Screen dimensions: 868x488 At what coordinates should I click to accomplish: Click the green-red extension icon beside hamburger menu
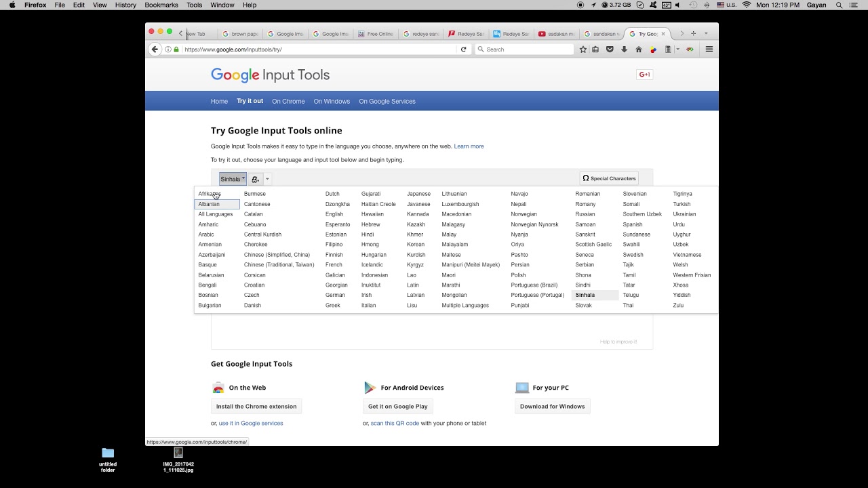pyautogui.click(x=690, y=49)
